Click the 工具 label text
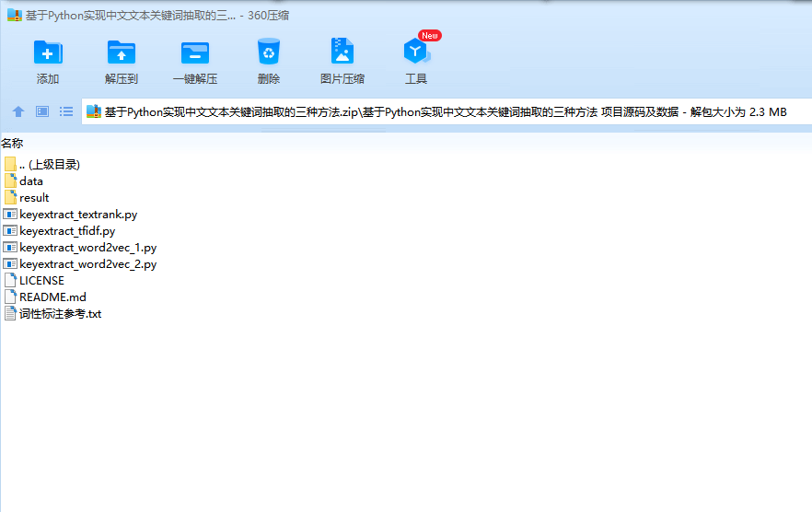The width and height of the screenshot is (812, 512). point(416,79)
